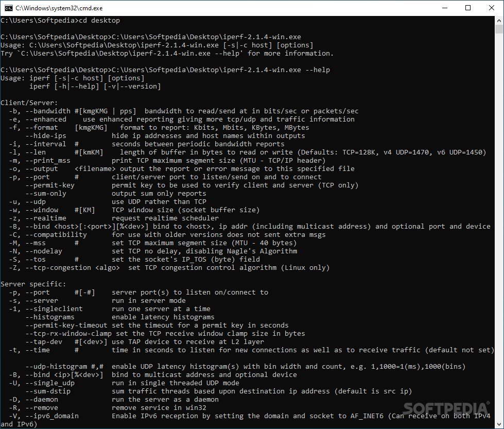Image resolution: width=504 pixels, height=429 pixels.
Task: Click the '-S, --tos' option line
Action: [x=134, y=260]
